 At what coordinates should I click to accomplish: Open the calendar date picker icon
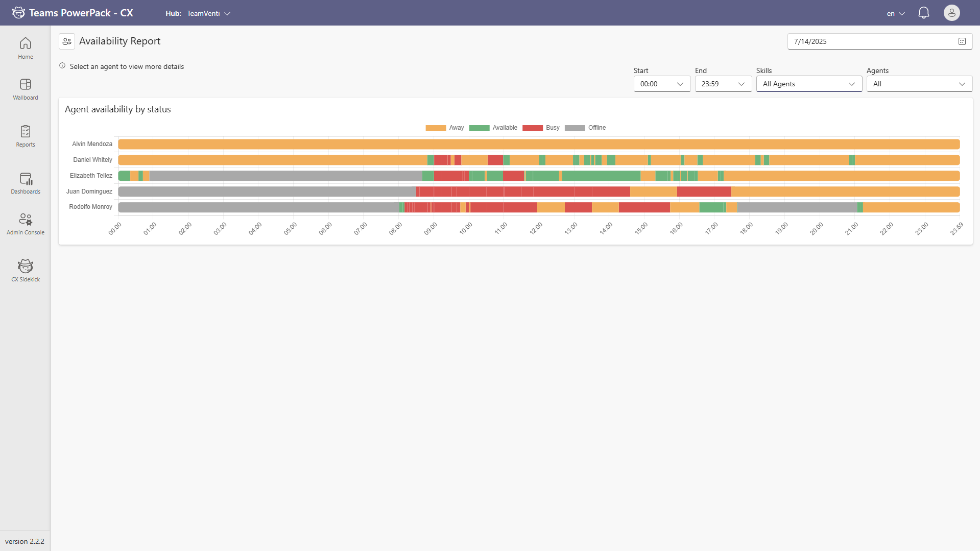pyautogui.click(x=962, y=41)
